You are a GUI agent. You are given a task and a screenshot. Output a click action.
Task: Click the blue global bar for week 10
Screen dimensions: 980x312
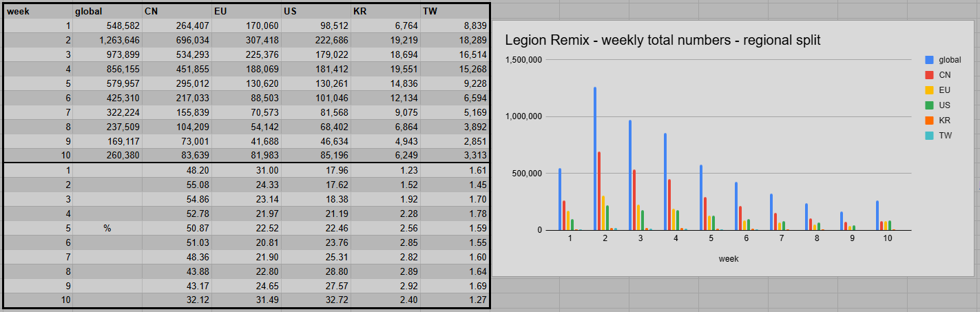[x=877, y=215]
